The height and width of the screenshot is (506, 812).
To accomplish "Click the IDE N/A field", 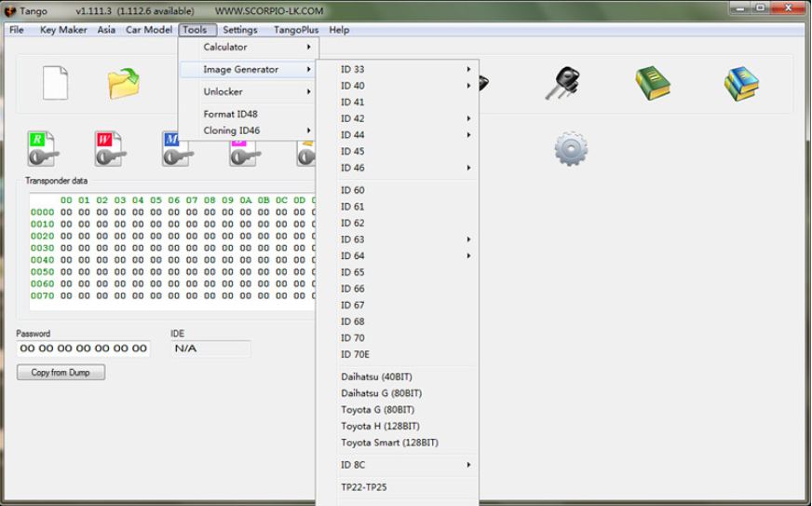I will coord(210,349).
